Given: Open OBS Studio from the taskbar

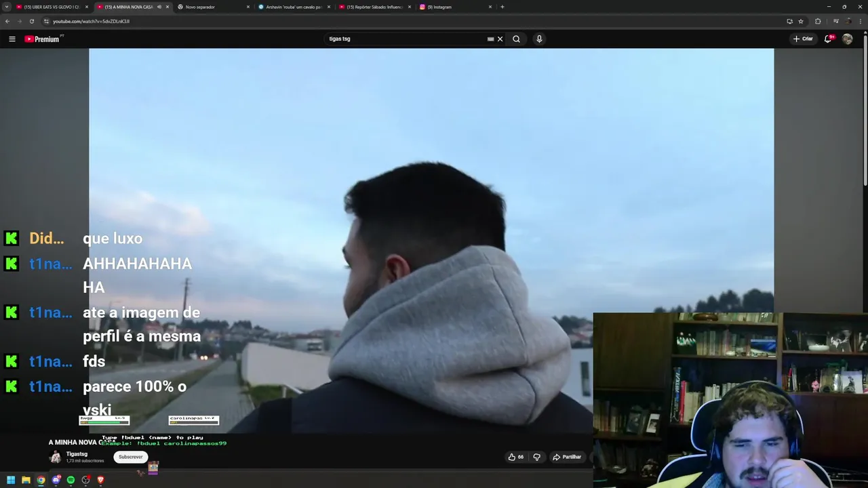Looking at the screenshot, I should pyautogui.click(x=85, y=480).
